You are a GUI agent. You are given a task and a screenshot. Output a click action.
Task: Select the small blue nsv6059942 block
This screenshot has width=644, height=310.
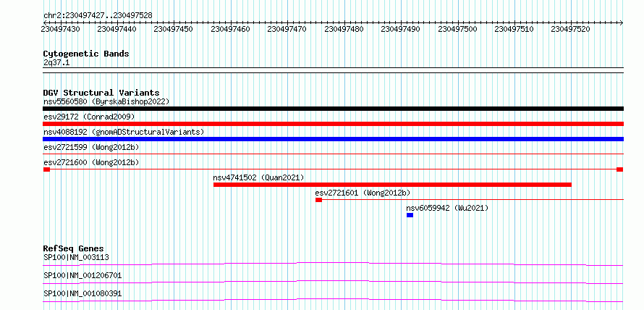[410, 215]
